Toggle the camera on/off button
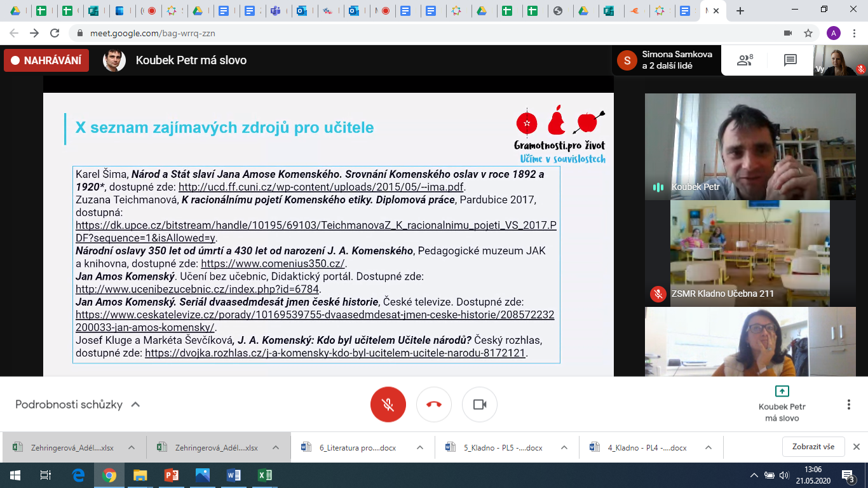Screen dimensions: 868x488 click(x=480, y=405)
